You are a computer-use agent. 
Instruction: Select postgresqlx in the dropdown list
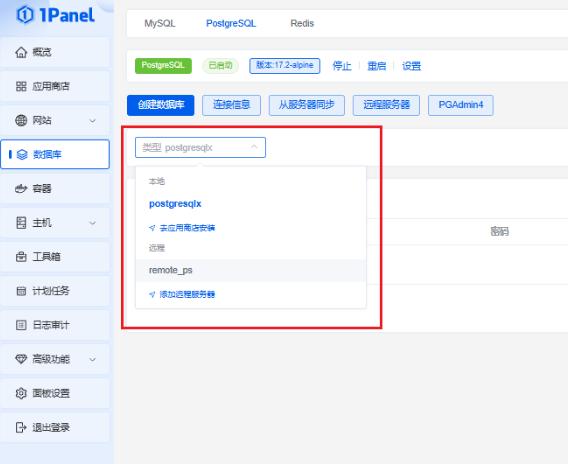250,204
